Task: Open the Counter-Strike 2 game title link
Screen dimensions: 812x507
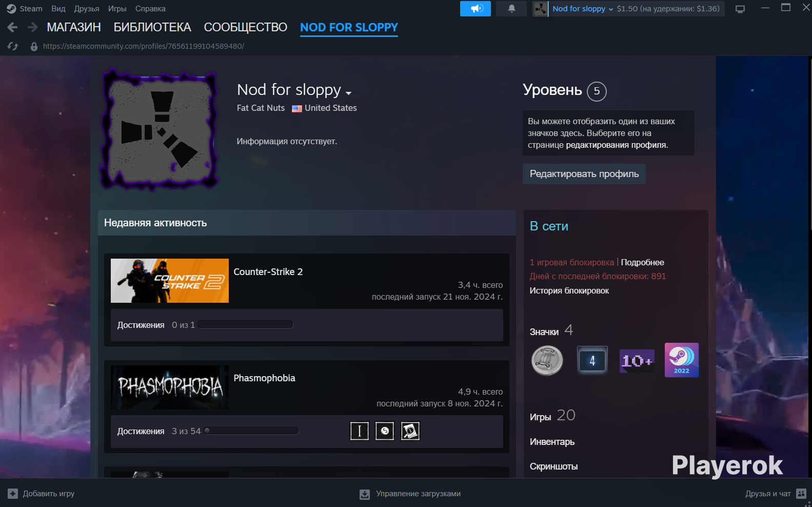Action: [268, 272]
